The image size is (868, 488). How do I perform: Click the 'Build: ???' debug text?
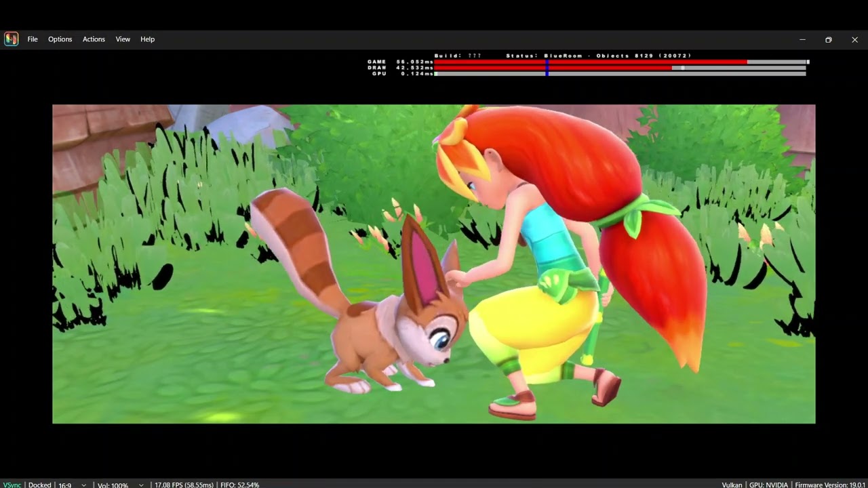(x=458, y=56)
